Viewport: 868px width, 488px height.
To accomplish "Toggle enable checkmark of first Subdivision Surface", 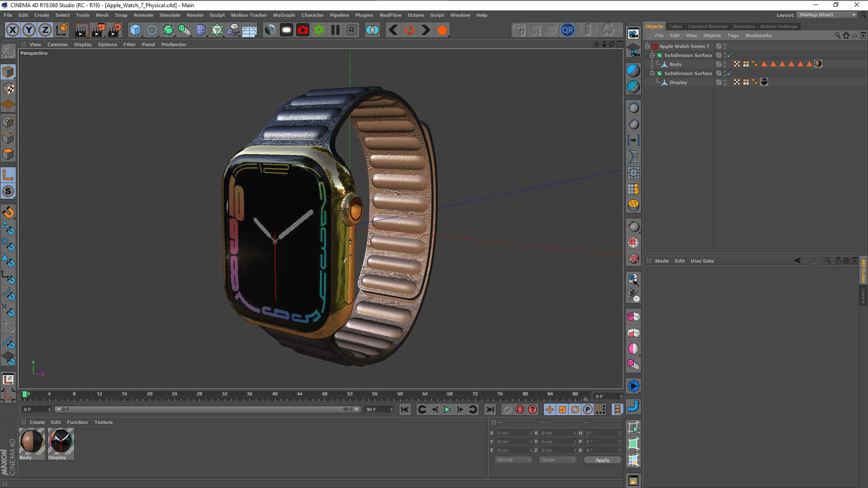I will tap(729, 56).
